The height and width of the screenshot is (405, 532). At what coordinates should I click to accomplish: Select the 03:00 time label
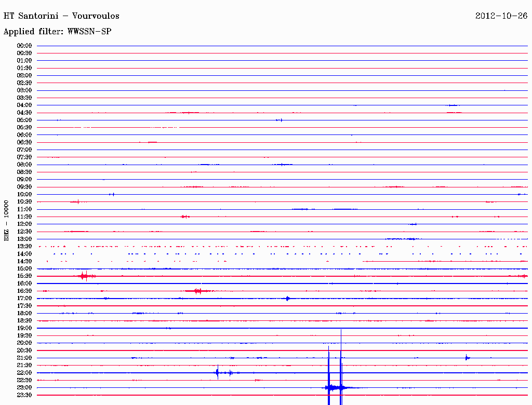point(24,90)
